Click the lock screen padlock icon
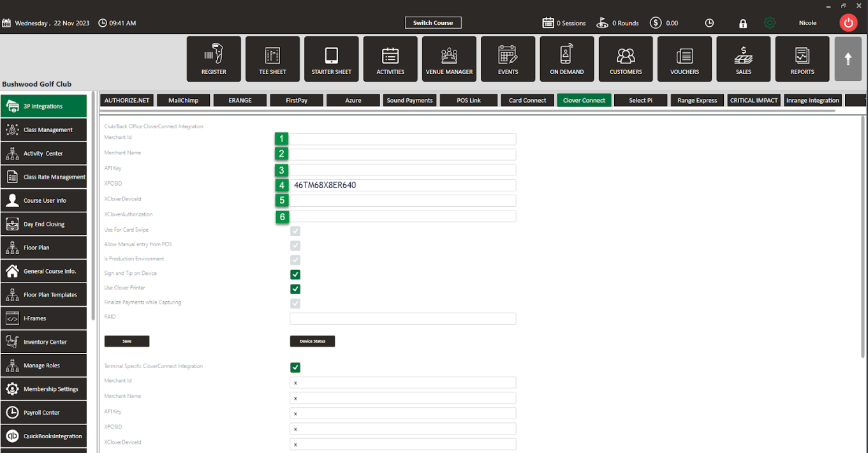This screenshot has height=453, width=868. (x=743, y=23)
